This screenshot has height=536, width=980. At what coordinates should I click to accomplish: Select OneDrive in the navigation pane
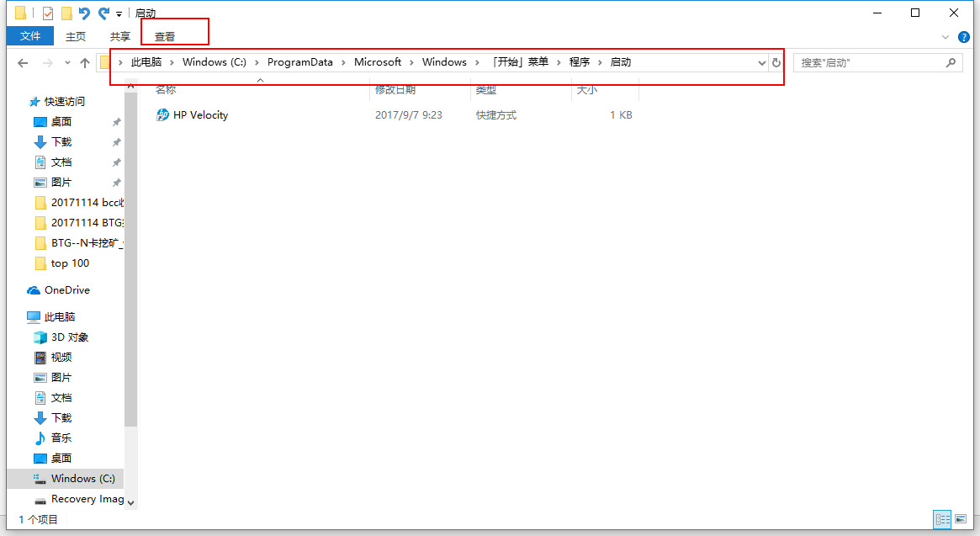click(x=66, y=290)
